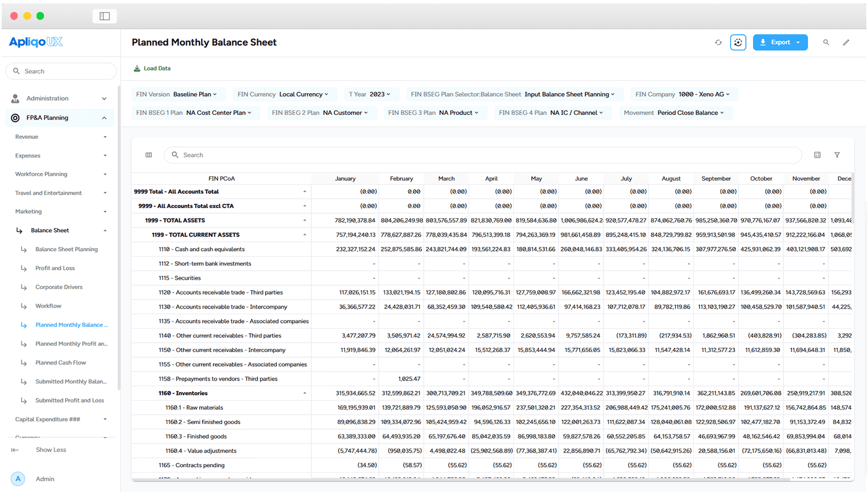Collapse the 1199 - TOTAL CURRENT ASSETS row
Viewport: 868px width, 492px height.
[304, 235]
